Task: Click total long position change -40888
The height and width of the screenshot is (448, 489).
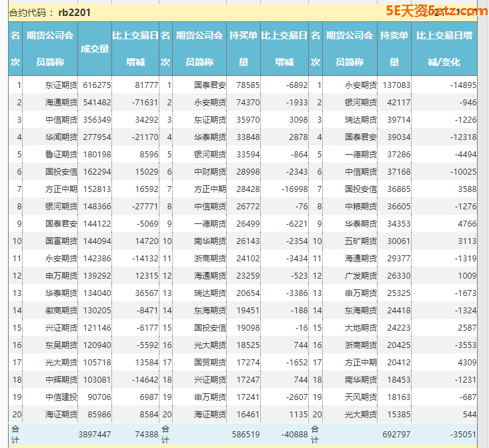Action: pos(295,434)
